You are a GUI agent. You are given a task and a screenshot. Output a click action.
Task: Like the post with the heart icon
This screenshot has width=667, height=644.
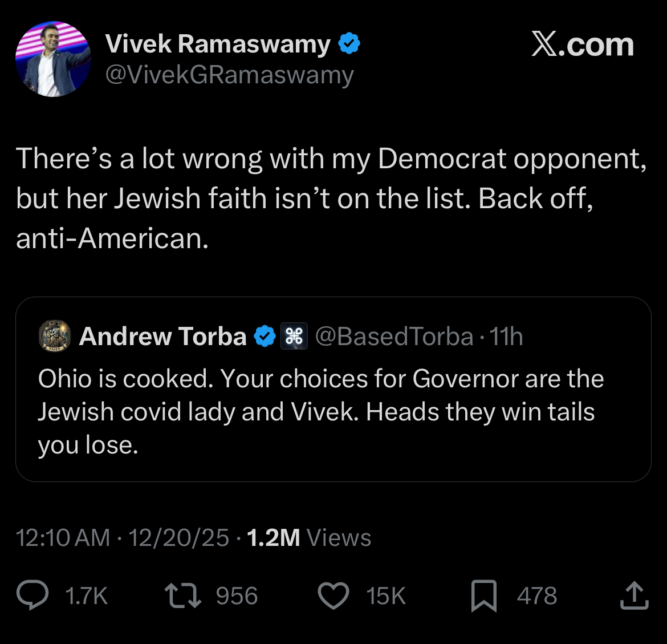click(333, 596)
